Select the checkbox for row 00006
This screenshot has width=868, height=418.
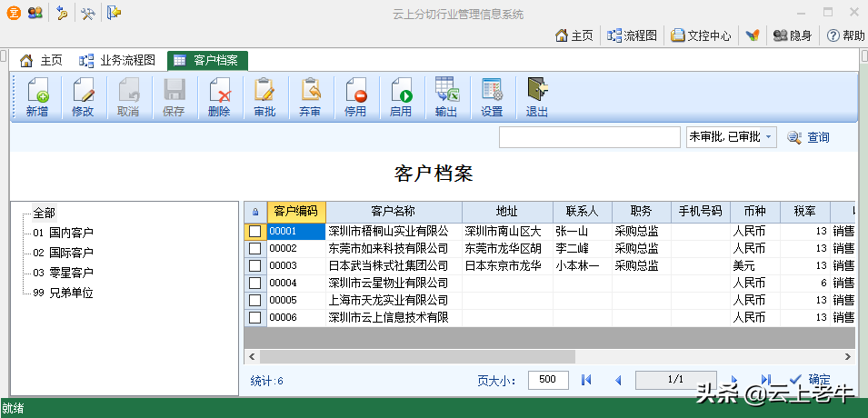coord(255,318)
